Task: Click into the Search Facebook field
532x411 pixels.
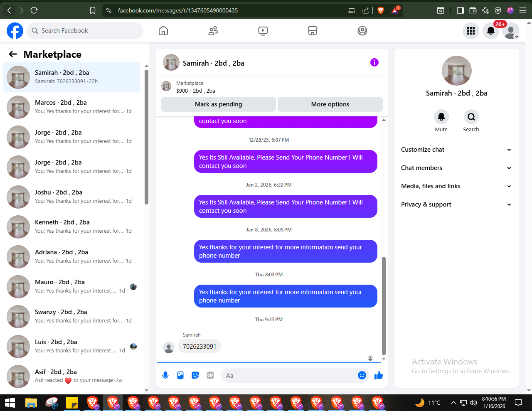Action: [85, 31]
